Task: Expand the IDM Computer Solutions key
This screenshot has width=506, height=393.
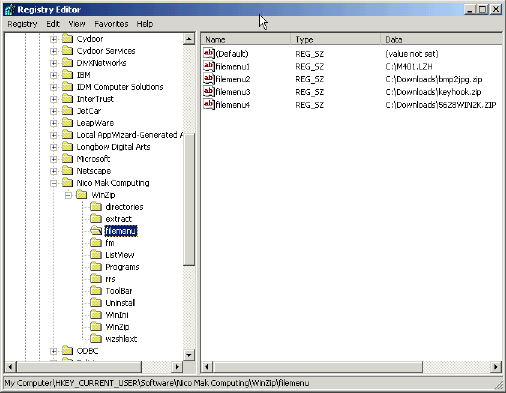Action: pos(53,87)
